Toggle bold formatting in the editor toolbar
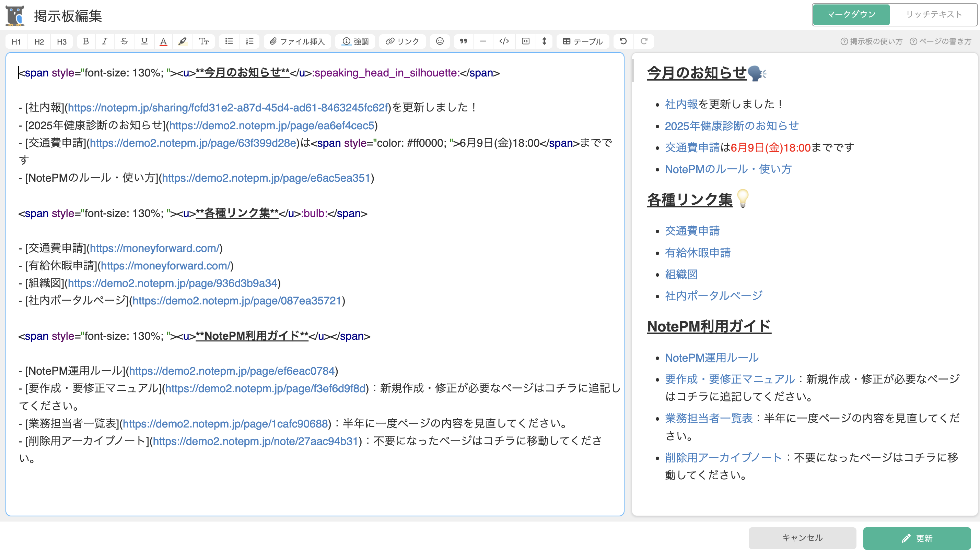Screen dimensions: 980x554 coord(86,41)
